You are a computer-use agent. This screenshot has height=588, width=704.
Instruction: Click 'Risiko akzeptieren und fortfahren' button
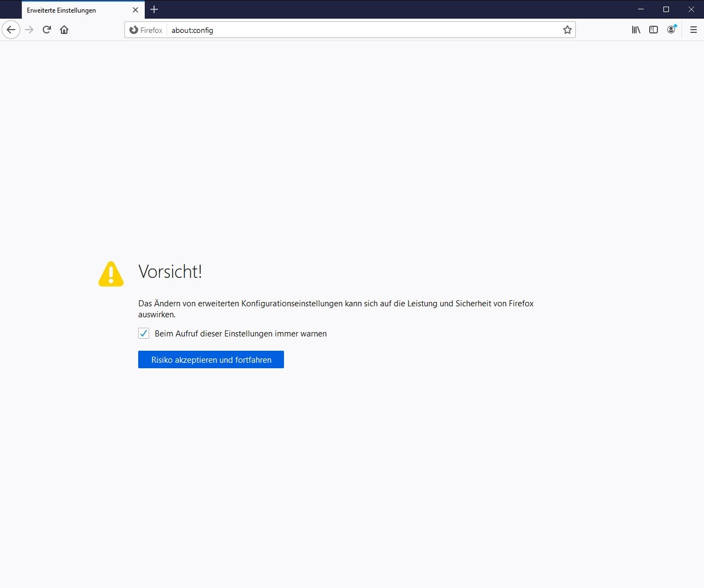point(211,359)
